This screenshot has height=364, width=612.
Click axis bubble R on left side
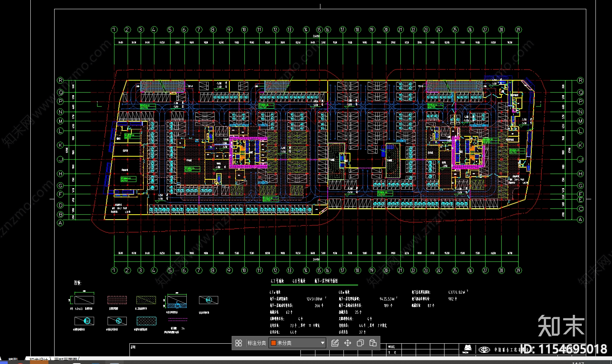[60, 80]
